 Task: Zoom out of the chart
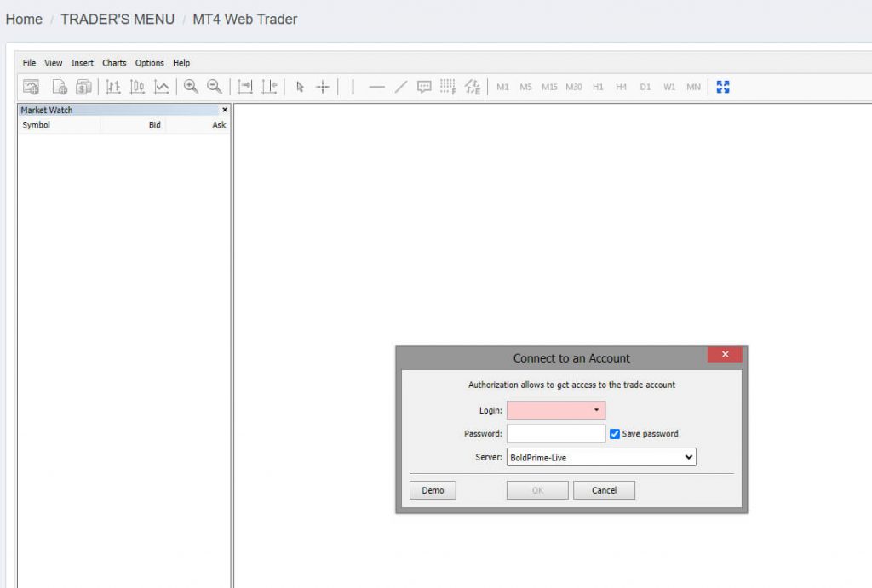pyautogui.click(x=214, y=87)
